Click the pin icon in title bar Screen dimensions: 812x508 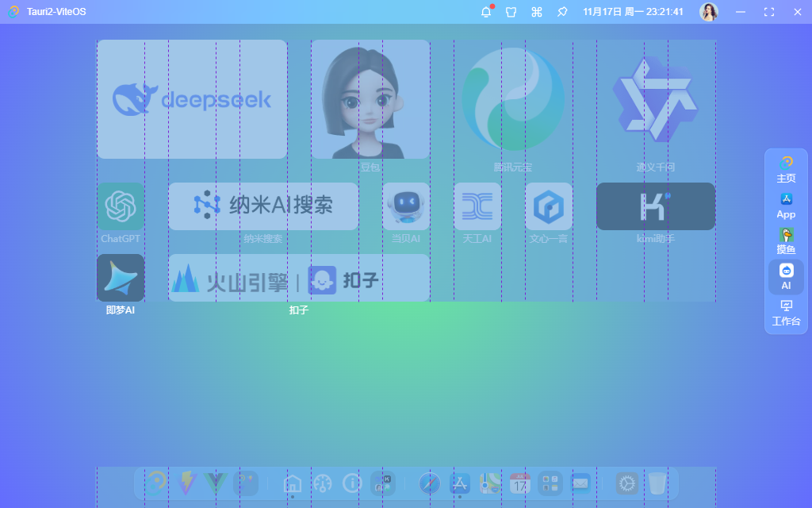coord(562,12)
